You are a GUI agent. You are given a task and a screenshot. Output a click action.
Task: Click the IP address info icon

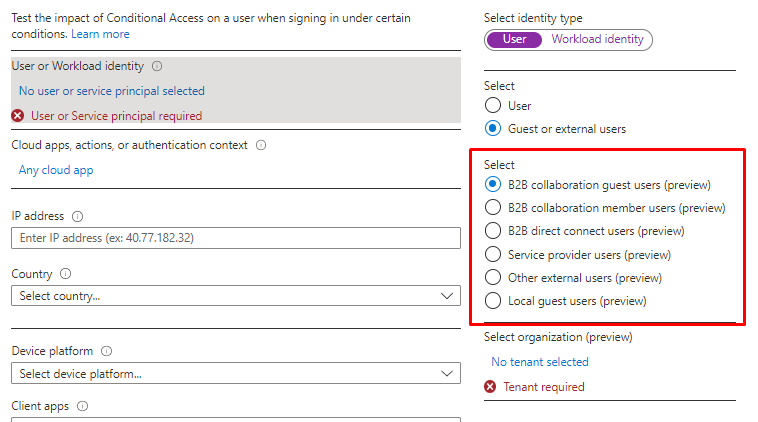pos(77,216)
